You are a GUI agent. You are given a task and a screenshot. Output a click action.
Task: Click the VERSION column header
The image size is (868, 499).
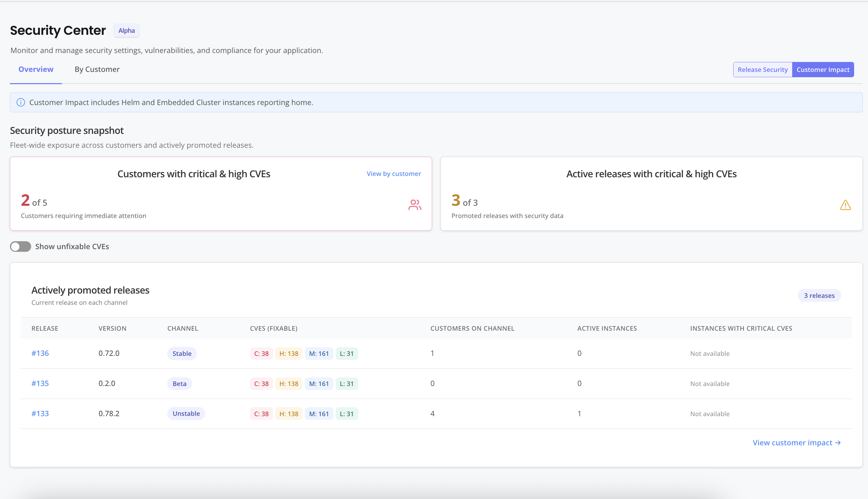[x=112, y=328]
